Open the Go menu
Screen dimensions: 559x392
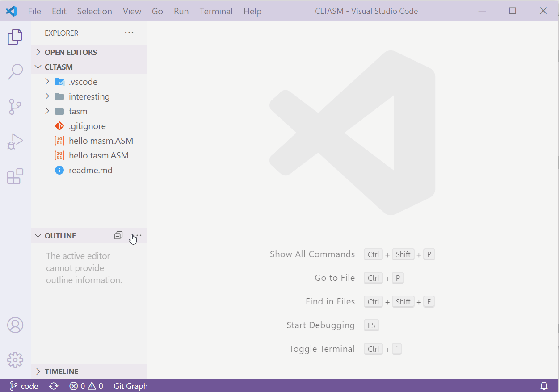tap(157, 11)
